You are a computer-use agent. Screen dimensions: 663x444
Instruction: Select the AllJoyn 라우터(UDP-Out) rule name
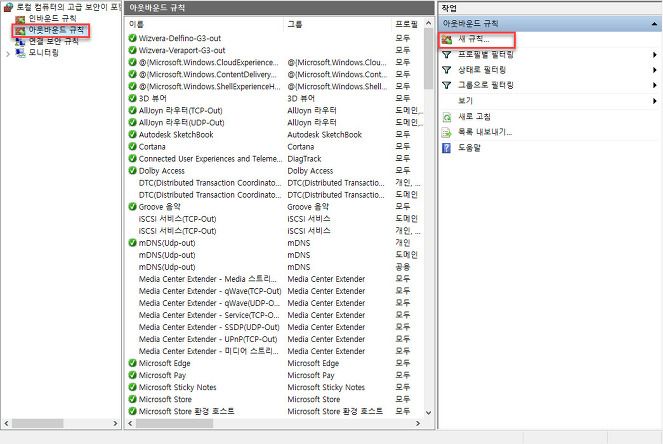[181, 123]
